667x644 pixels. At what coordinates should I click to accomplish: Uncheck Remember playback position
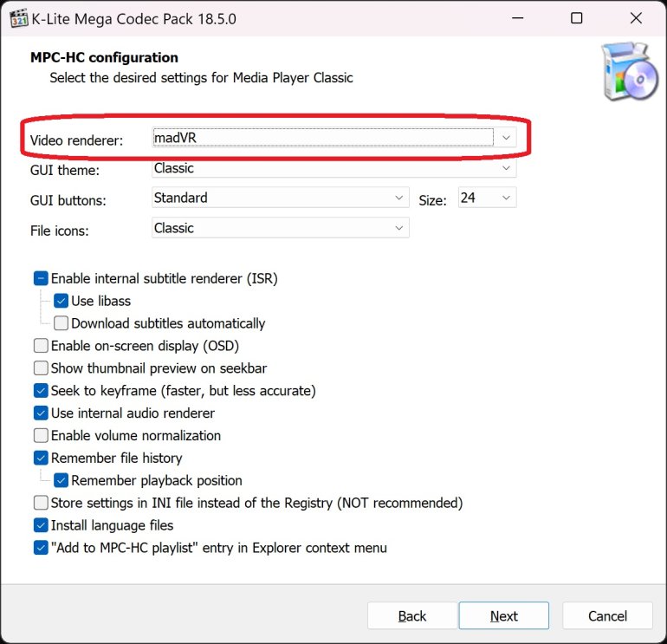coord(62,480)
